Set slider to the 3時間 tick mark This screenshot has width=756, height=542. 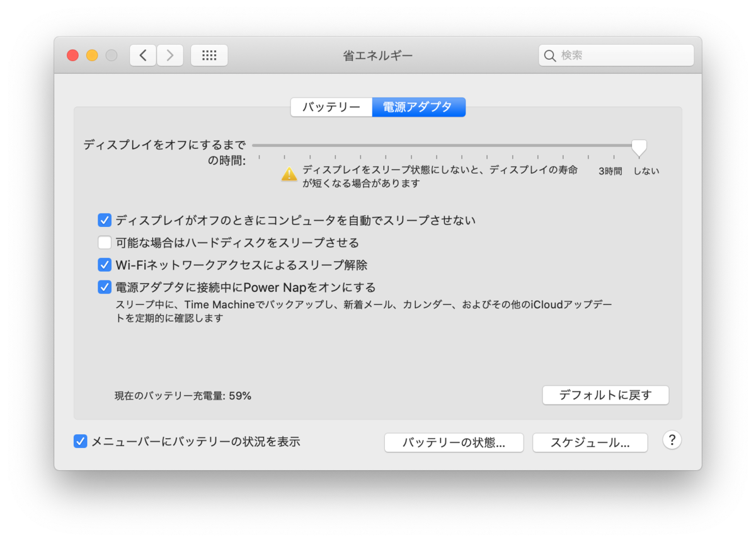coord(614,156)
